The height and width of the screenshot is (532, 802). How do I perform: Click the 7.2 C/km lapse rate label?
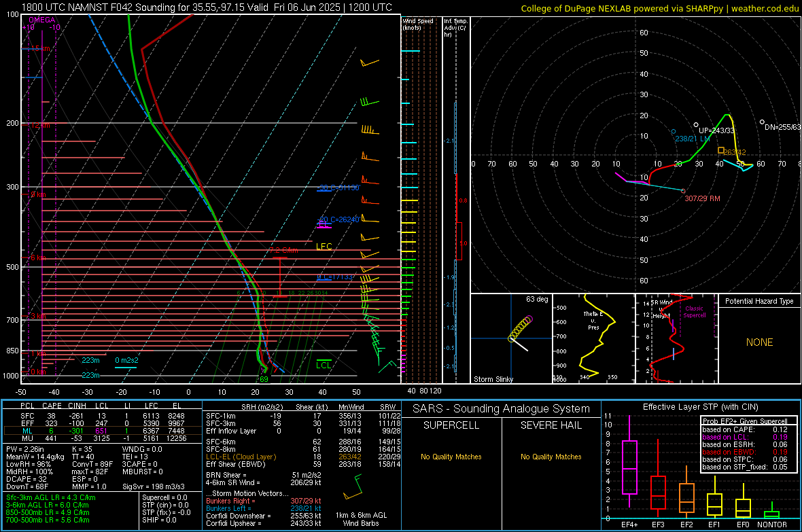click(283, 250)
